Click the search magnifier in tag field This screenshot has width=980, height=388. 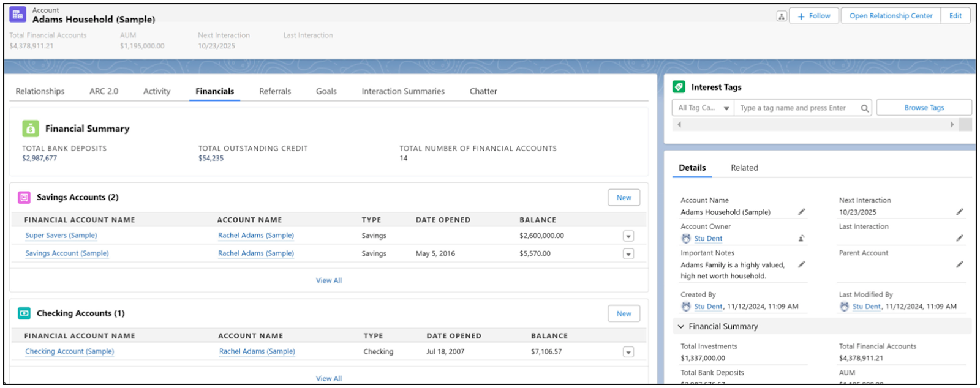(864, 108)
